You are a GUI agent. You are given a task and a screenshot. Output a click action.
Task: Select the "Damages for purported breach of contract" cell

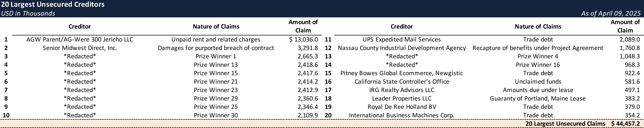coord(216,48)
